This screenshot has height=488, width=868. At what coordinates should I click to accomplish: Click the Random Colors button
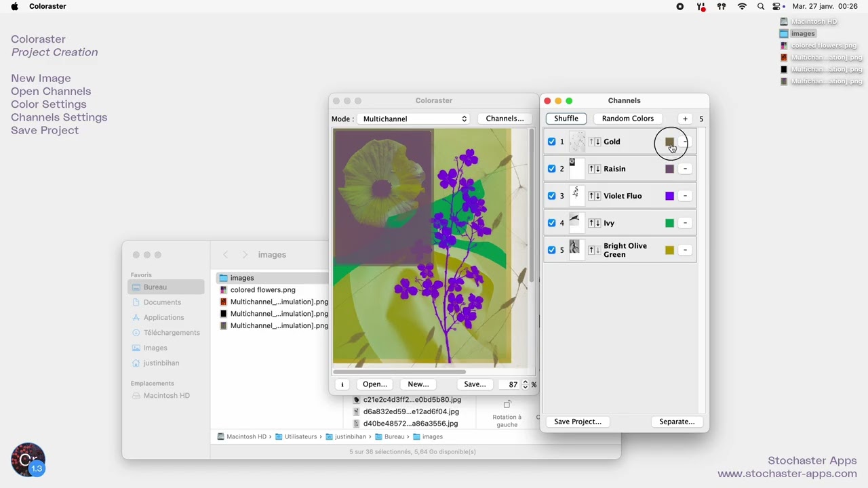click(628, 119)
